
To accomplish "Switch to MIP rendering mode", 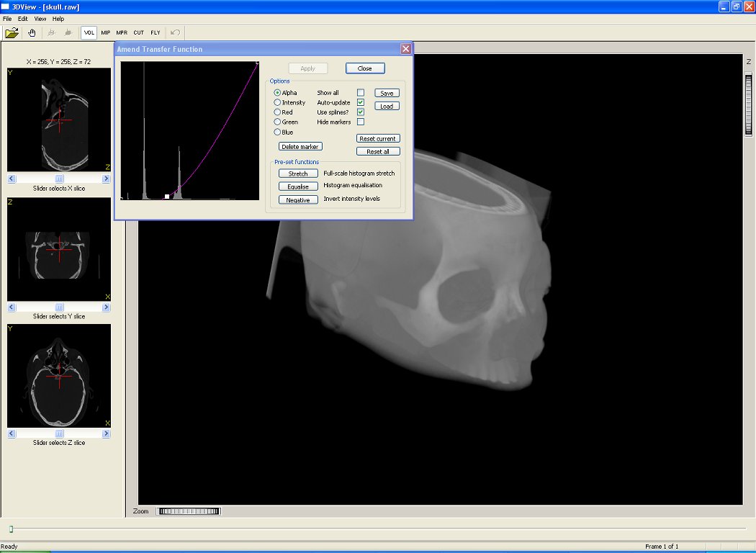I will coord(106,32).
